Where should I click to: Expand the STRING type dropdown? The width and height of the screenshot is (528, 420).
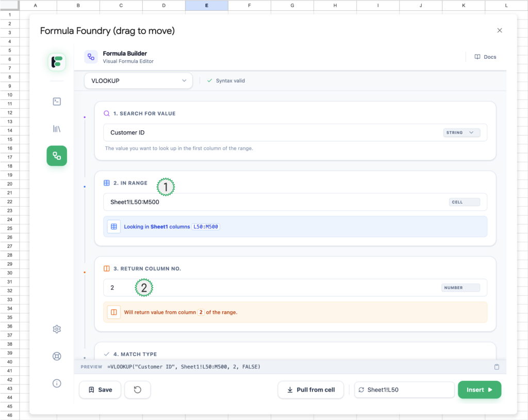461,133
